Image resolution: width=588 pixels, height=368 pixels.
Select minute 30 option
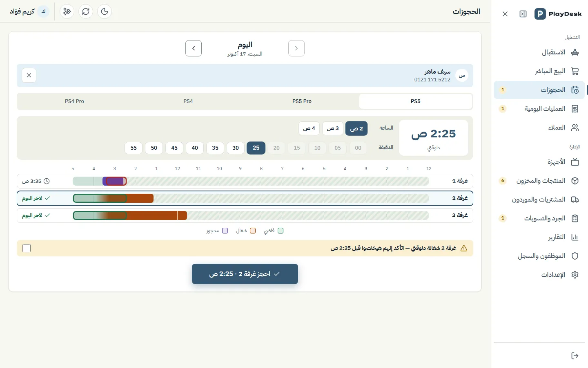point(236,148)
